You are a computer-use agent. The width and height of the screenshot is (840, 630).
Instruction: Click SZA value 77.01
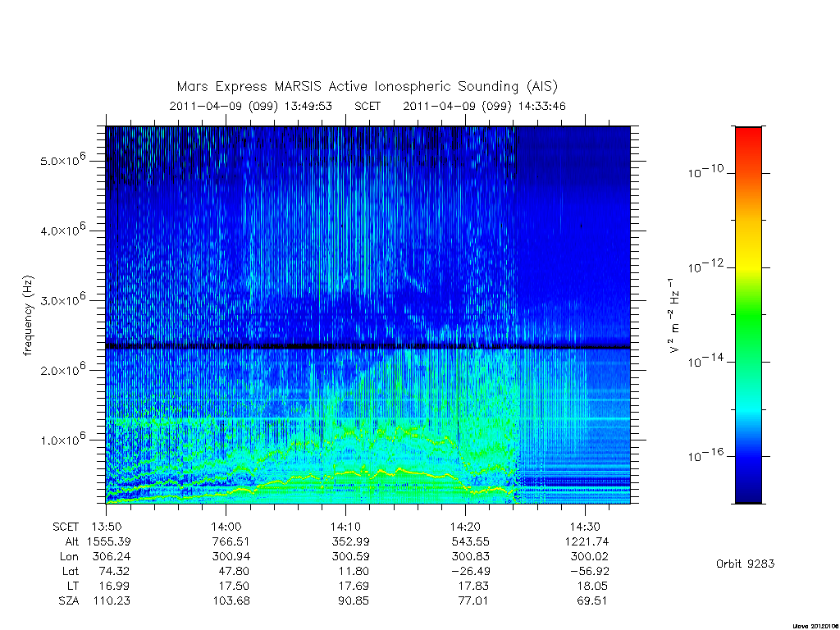(473, 600)
